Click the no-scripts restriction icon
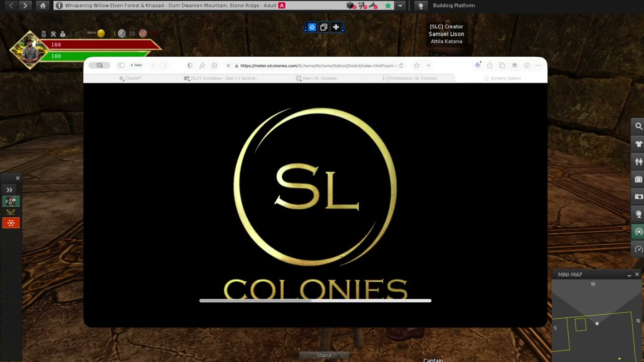 click(x=373, y=6)
